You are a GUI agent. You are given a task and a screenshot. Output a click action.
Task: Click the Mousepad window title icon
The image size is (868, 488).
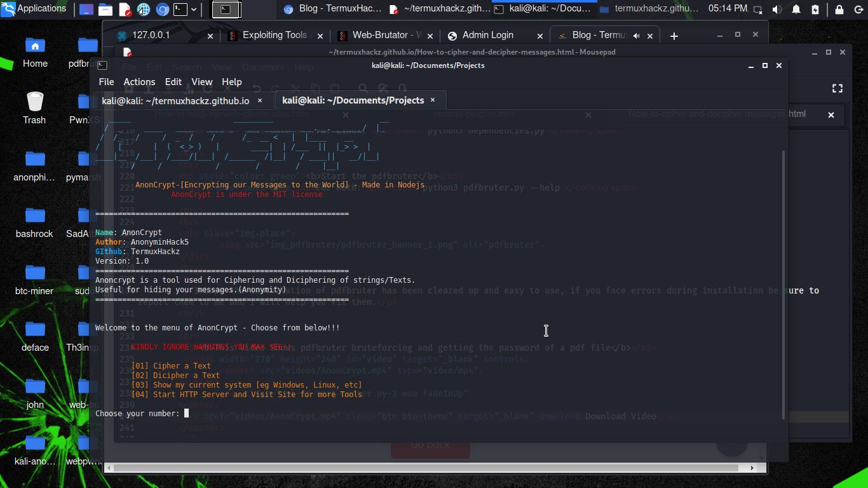(x=127, y=52)
